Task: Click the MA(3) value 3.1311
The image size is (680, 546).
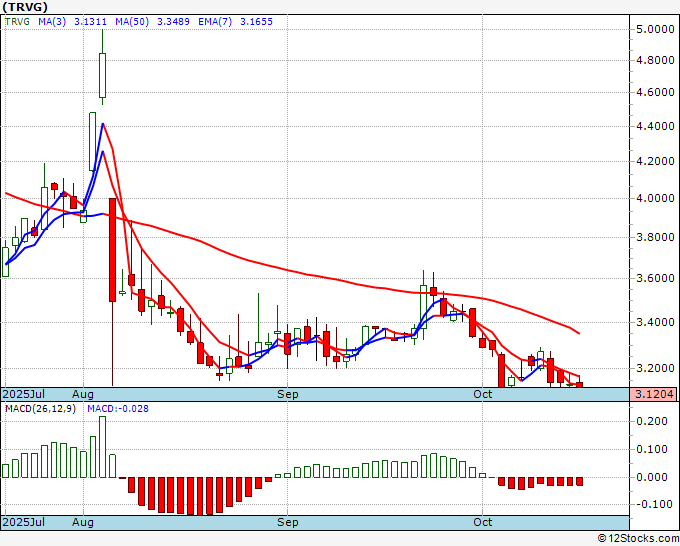Action: tap(90, 22)
